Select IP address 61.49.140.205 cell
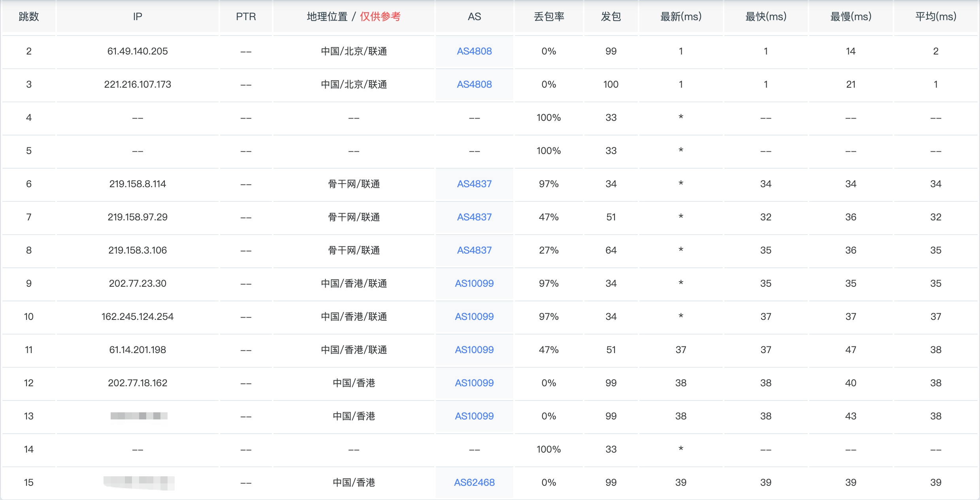The height and width of the screenshot is (500, 980). (138, 51)
